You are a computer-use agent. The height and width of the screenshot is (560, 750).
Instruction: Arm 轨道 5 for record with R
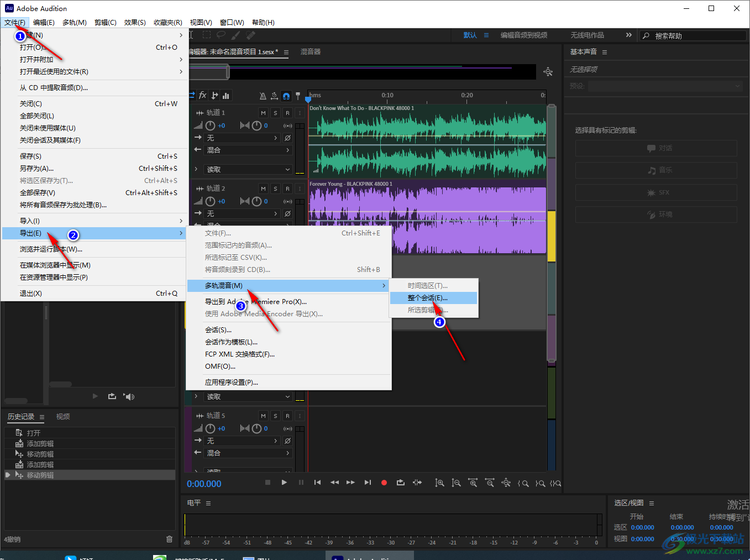point(287,416)
